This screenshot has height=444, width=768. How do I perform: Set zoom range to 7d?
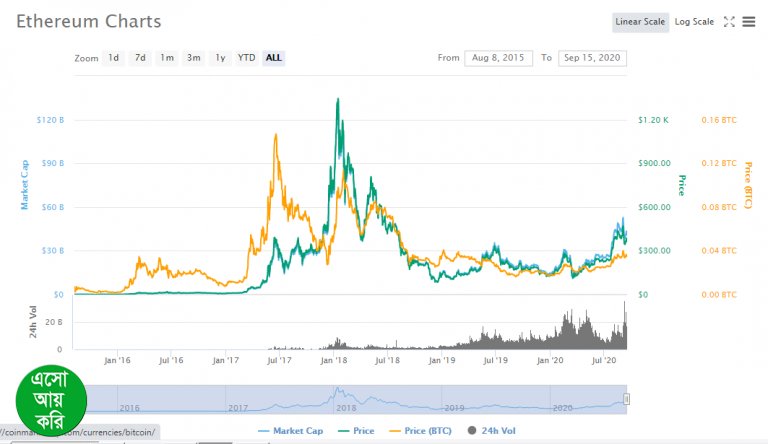pos(140,58)
